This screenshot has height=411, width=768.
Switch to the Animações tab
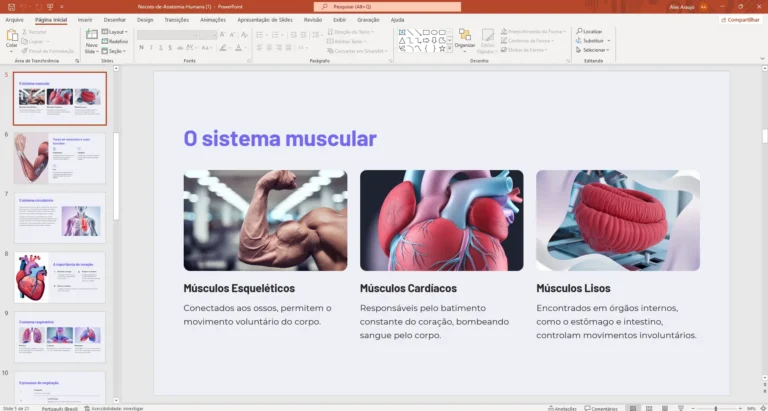coord(213,20)
